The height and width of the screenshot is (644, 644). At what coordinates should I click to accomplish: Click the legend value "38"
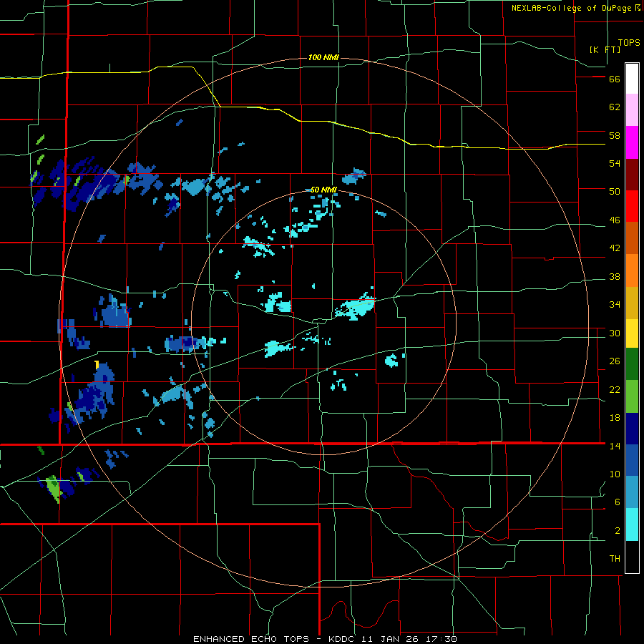click(615, 277)
